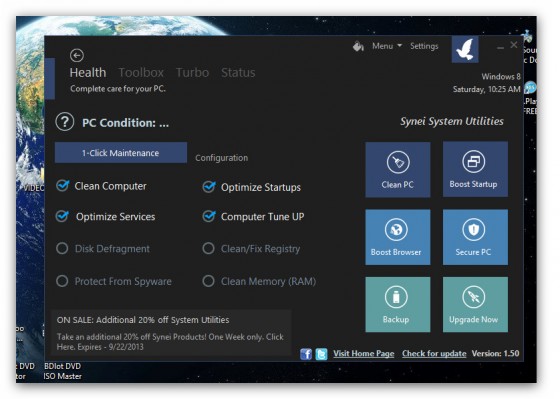
Task: Open the Boost Browser tile
Action: tap(398, 237)
